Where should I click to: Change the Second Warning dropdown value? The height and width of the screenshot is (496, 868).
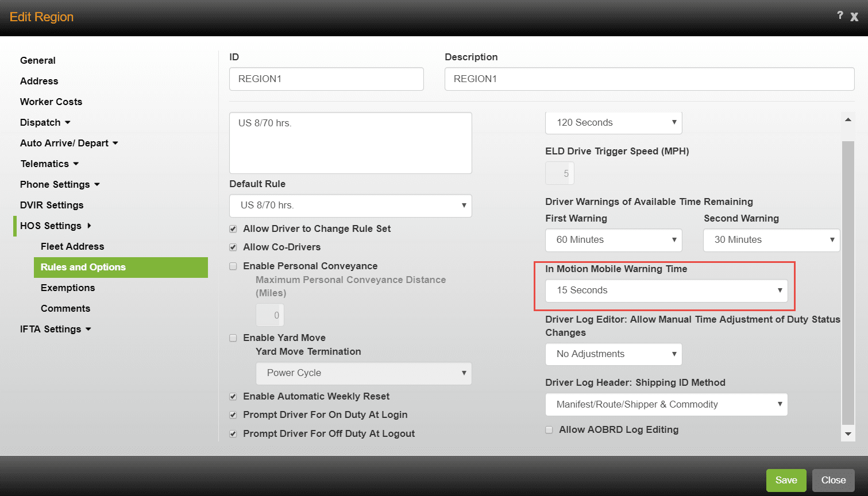pos(771,240)
